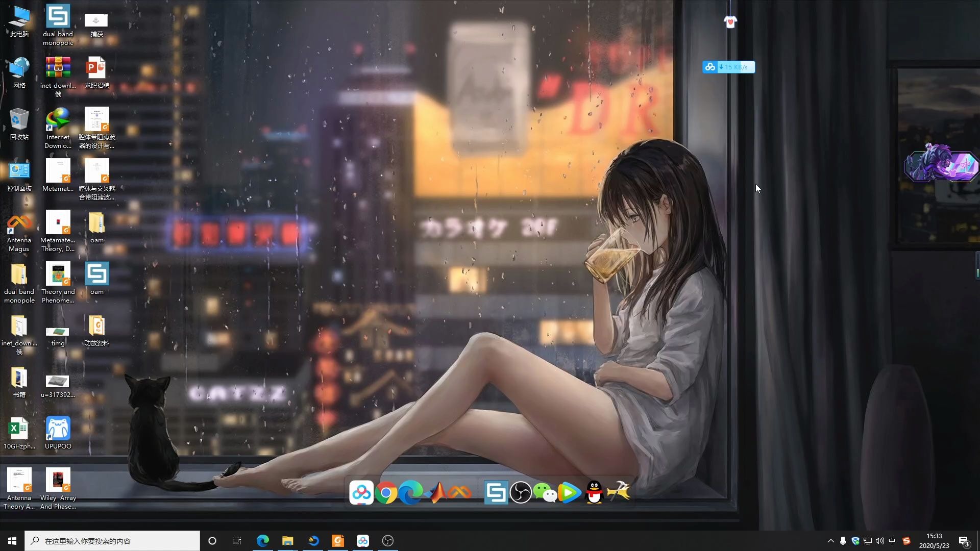Open WeChat from the dock
Image resolution: width=980 pixels, height=551 pixels.
(545, 493)
